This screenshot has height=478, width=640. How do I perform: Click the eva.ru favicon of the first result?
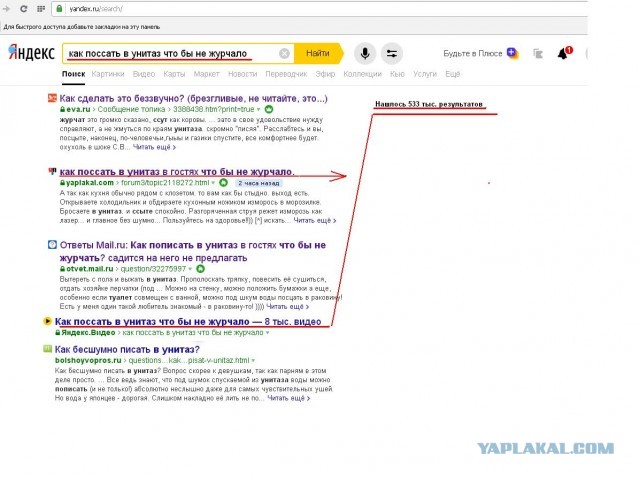click(x=52, y=98)
